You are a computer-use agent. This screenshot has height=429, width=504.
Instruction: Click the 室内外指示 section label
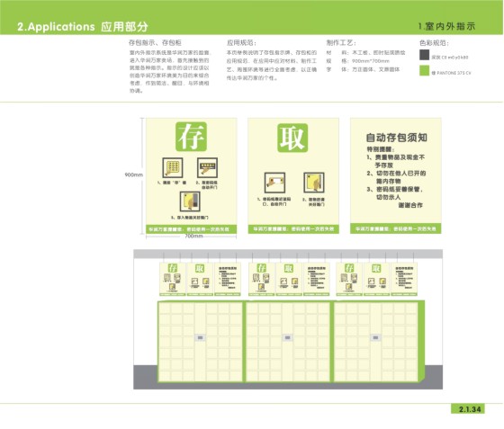point(446,26)
